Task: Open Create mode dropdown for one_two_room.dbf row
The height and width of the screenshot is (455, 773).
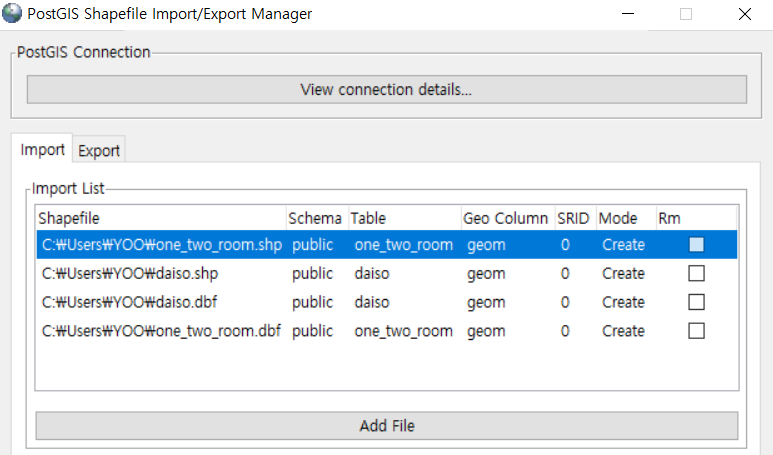Action: point(623,331)
